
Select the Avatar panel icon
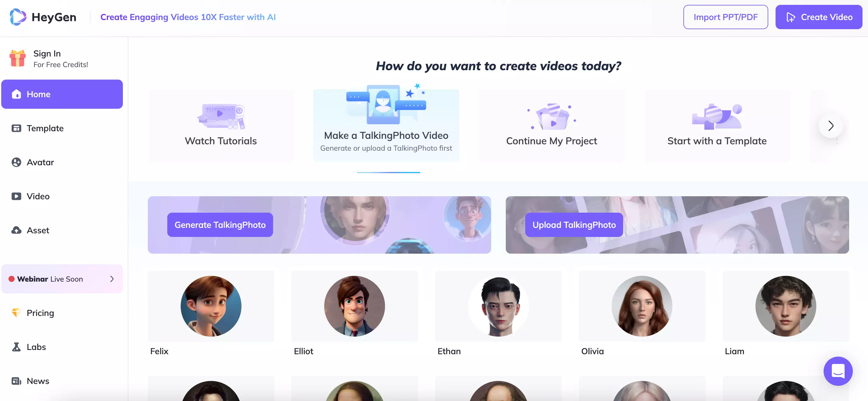click(x=17, y=162)
